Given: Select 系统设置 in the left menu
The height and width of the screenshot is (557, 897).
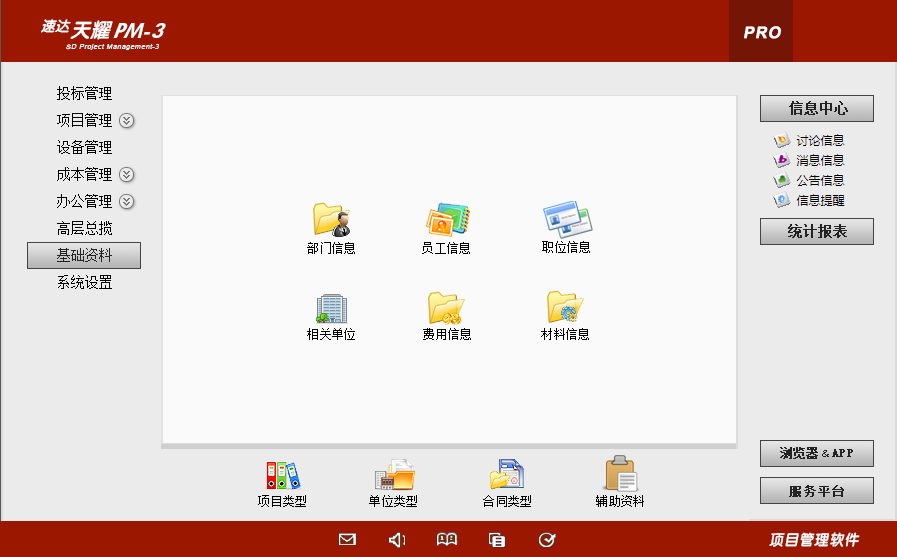Looking at the screenshot, I should point(84,283).
